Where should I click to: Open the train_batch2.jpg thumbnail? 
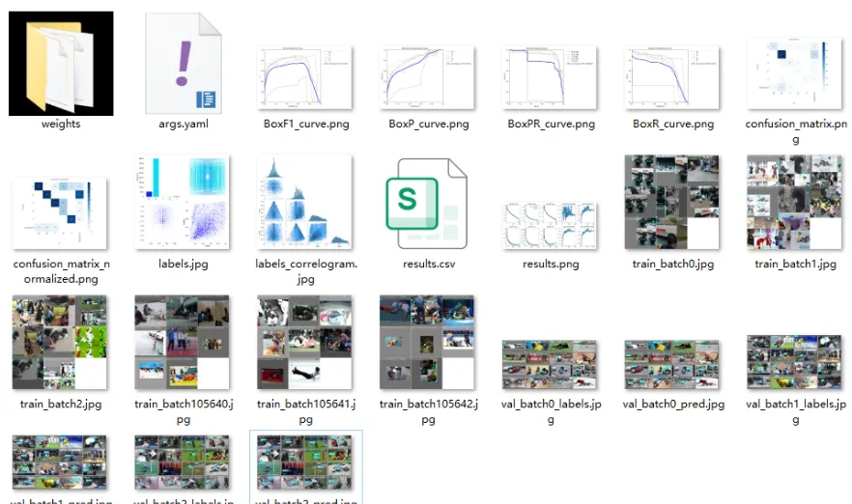[60, 342]
